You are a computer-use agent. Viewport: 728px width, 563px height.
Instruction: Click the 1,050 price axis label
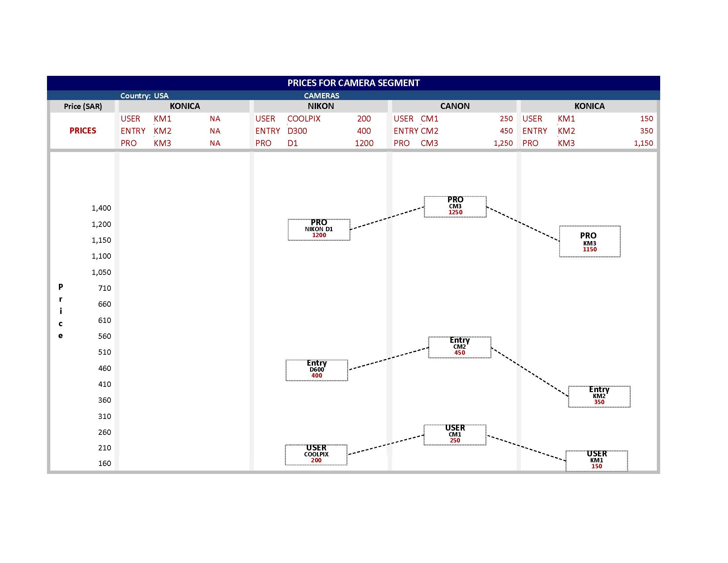click(x=101, y=272)
